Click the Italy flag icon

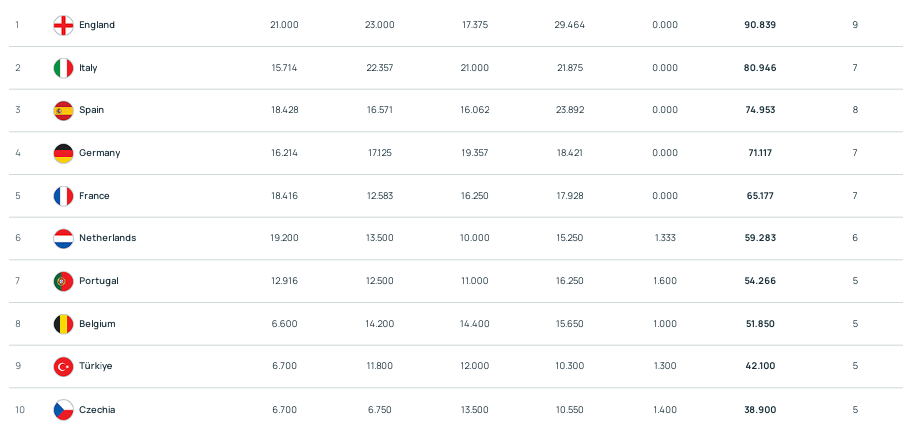point(63,68)
